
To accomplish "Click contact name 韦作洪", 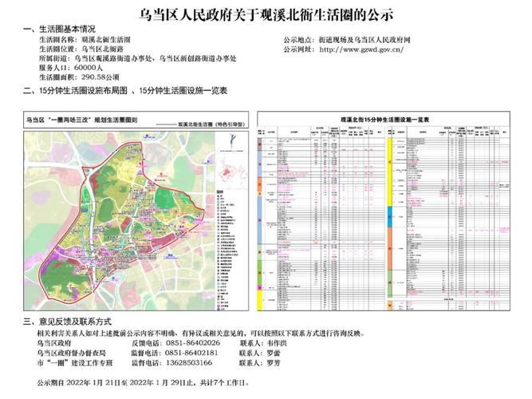I will coord(277,343).
